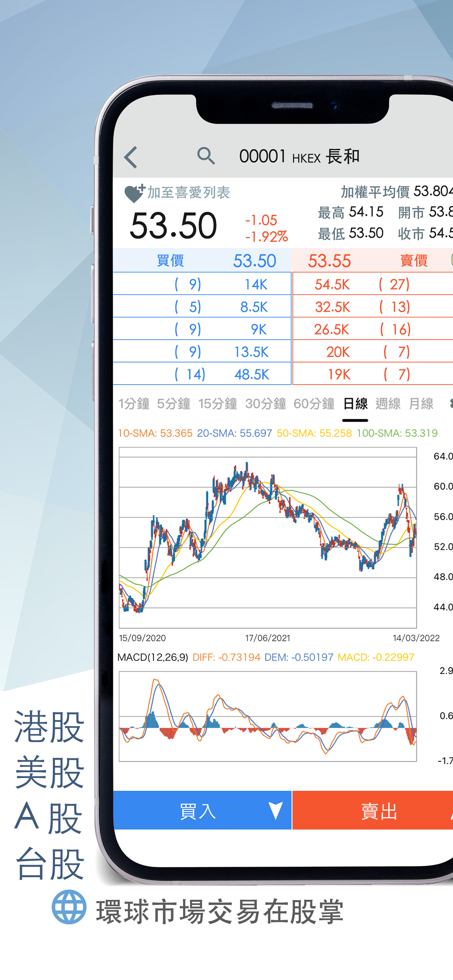
Task: Go back with the left chevron
Action: 131,157
